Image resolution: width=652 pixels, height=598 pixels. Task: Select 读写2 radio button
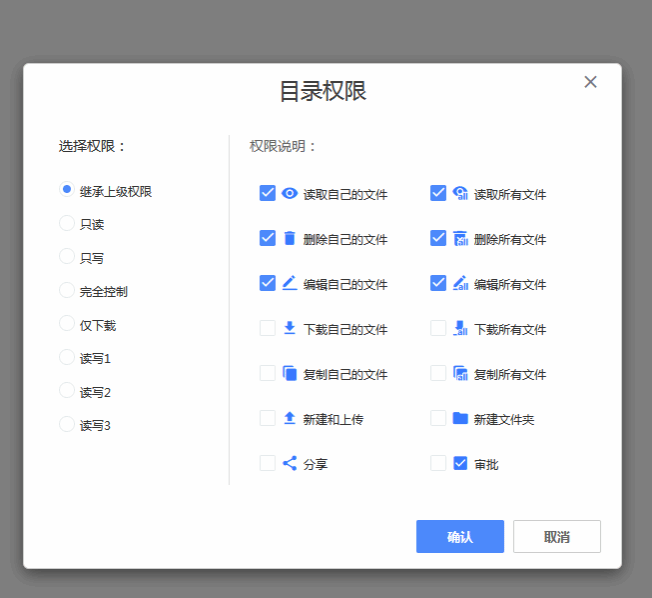tap(67, 390)
